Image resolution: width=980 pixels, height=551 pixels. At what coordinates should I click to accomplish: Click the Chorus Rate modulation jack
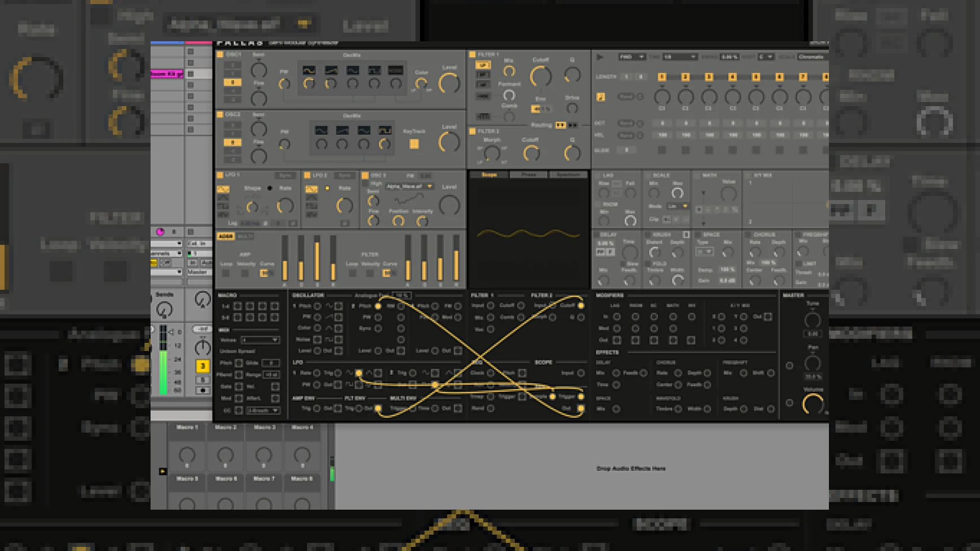[678, 373]
